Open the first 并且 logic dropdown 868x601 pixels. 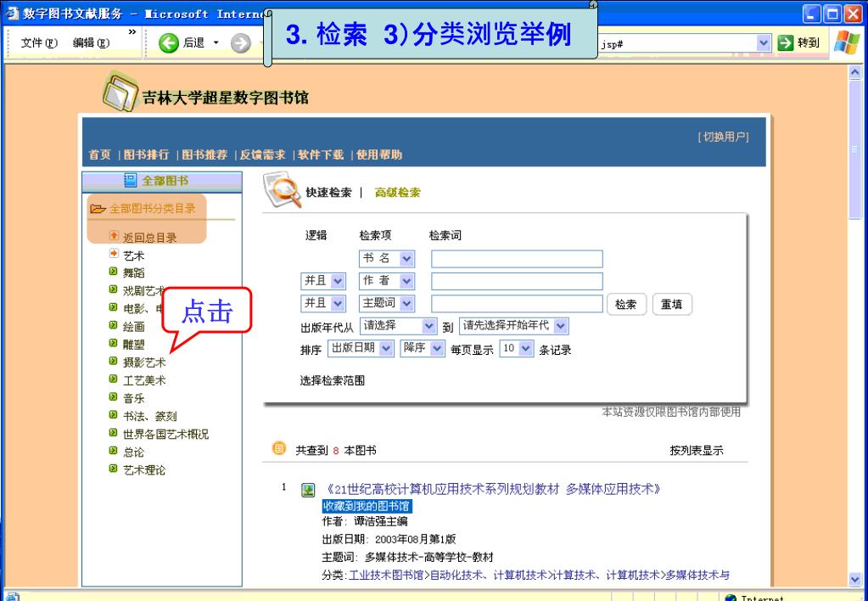338,281
